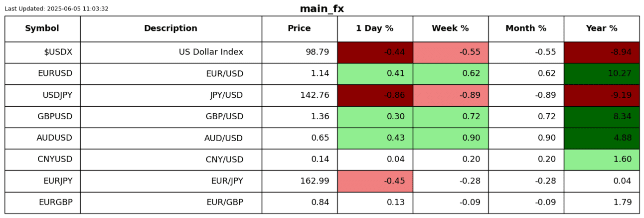This screenshot has width=644, height=218.
Task: Click the dark red -8.94 Year cell
Action: point(602,52)
